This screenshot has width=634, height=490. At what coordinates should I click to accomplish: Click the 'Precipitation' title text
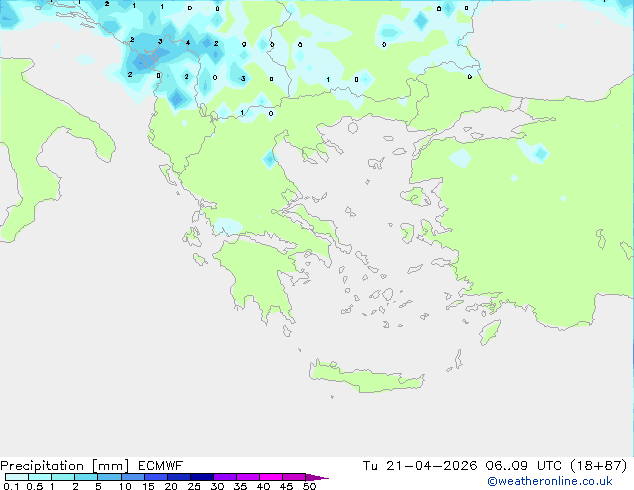(42, 466)
